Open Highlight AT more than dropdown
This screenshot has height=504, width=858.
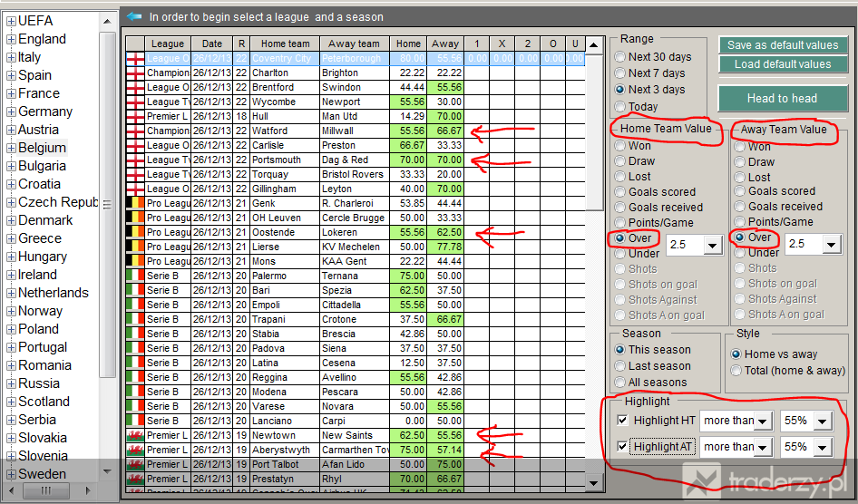click(763, 447)
